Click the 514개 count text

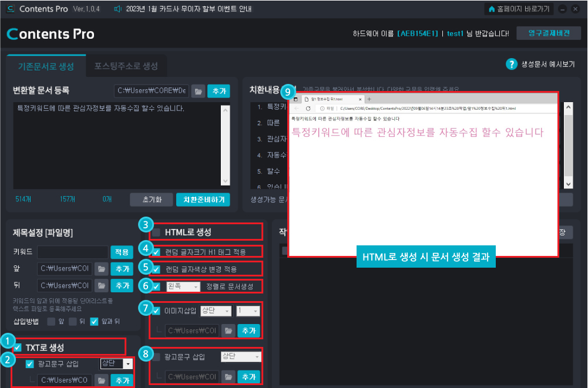23,199
